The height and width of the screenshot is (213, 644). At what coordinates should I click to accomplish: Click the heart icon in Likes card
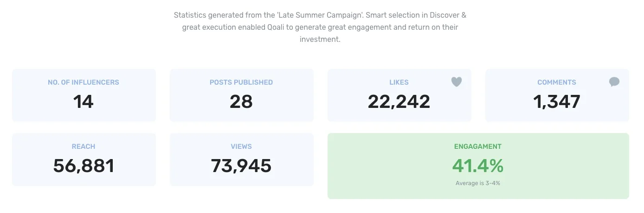[457, 82]
